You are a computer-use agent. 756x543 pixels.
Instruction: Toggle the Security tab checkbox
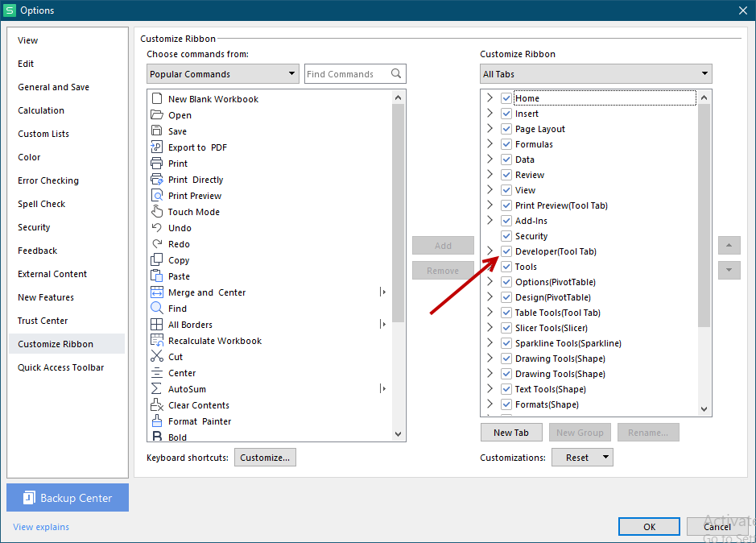coord(506,236)
